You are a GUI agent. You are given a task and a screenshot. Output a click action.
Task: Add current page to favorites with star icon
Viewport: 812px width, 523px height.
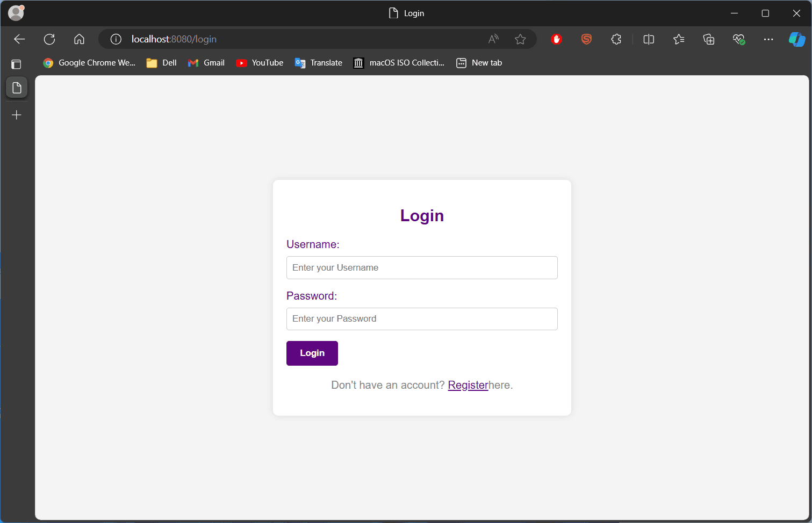[x=520, y=39]
